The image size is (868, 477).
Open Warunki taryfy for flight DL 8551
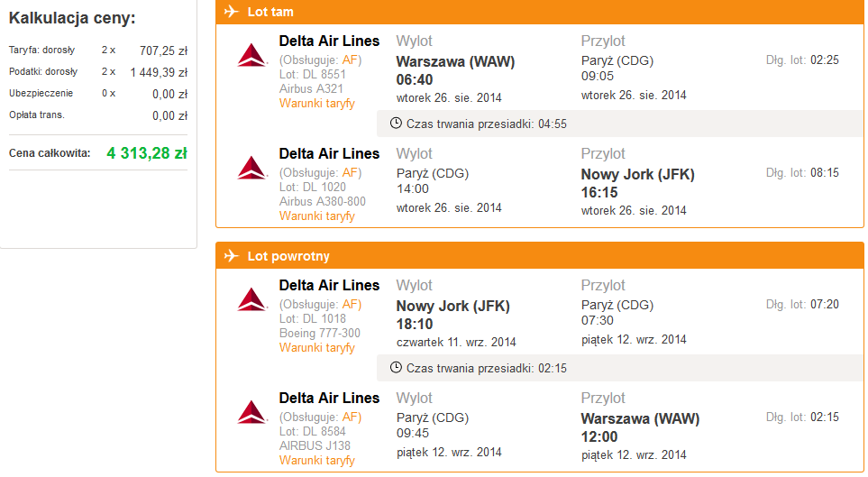(x=316, y=104)
